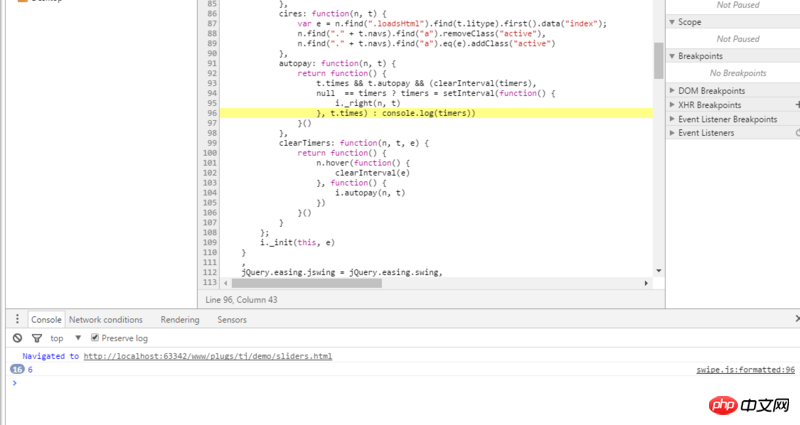This screenshot has height=425, width=800.
Task: Click the horizontal scroll-right arrow
Action: click(x=646, y=283)
